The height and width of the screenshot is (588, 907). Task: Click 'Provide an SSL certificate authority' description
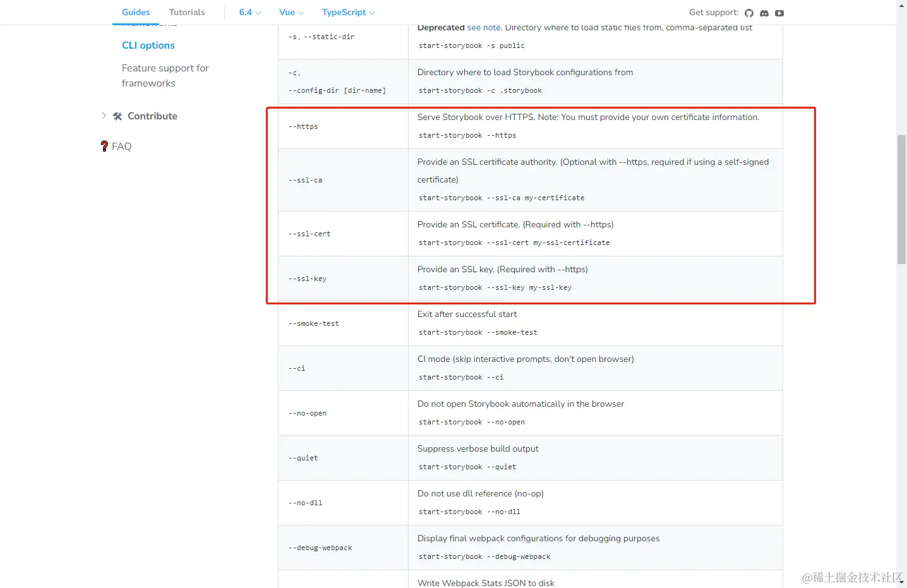click(x=593, y=171)
